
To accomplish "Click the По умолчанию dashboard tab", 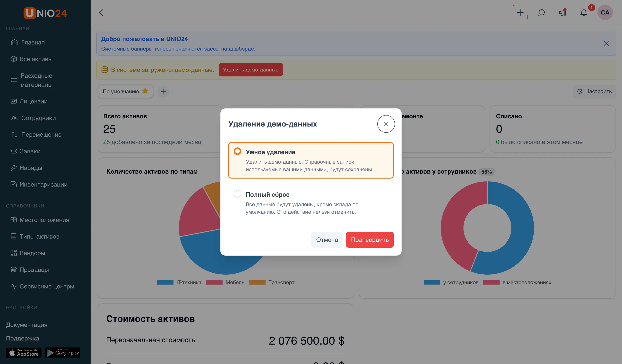I will [125, 91].
